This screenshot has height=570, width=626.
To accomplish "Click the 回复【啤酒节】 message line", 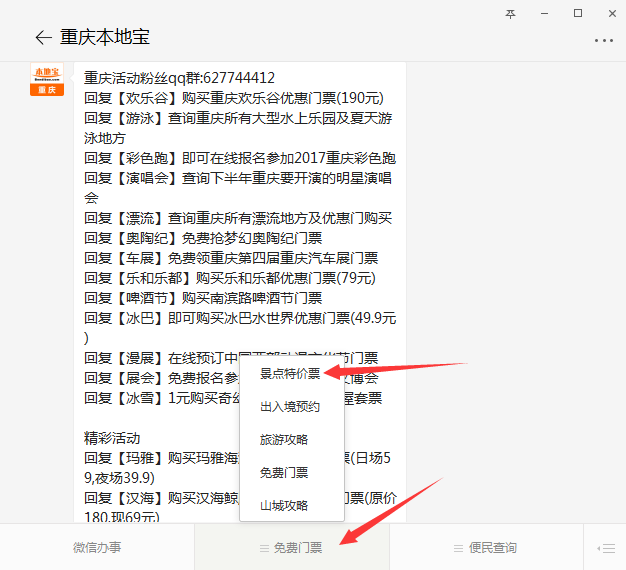I will click(x=203, y=298).
